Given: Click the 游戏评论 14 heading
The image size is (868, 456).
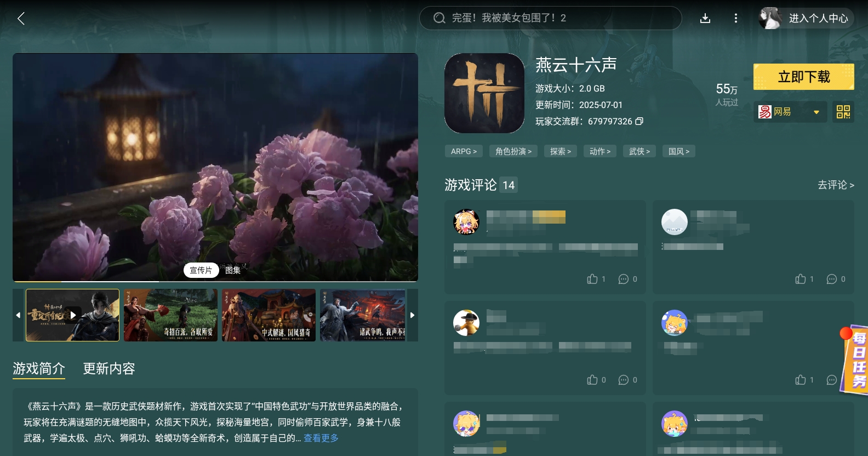Looking at the screenshot, I should (481, 185).
